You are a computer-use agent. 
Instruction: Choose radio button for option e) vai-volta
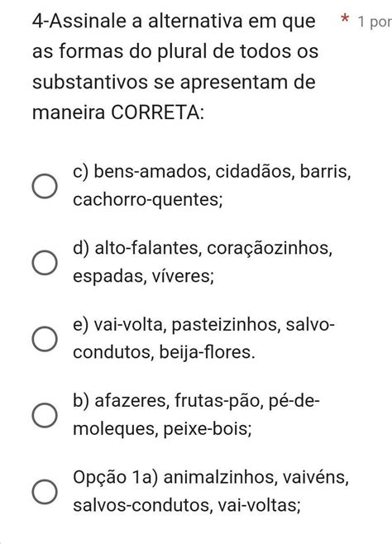[45, 339]
